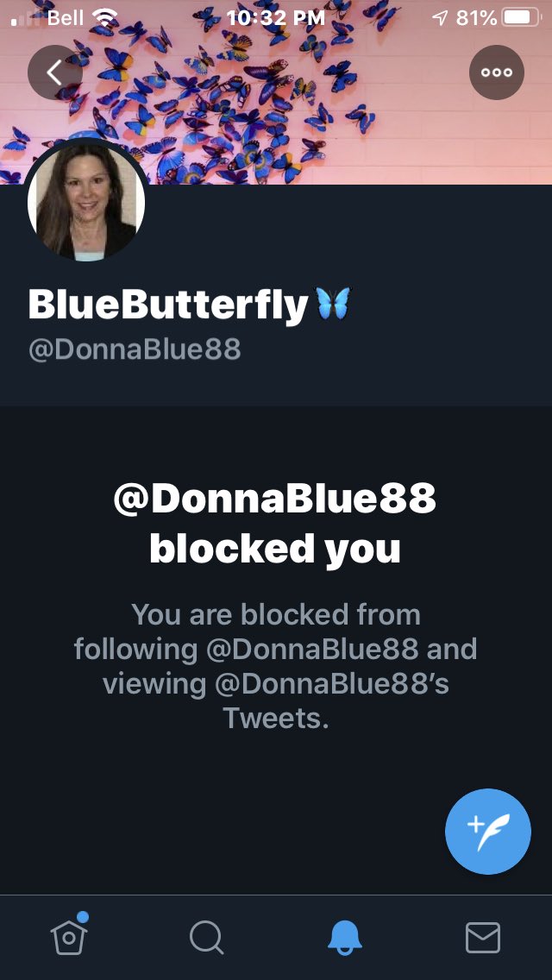Viewport: 552px width, 980px height.
Task: Tap the Bell carrier signal indicator
Action: [48, 17]
